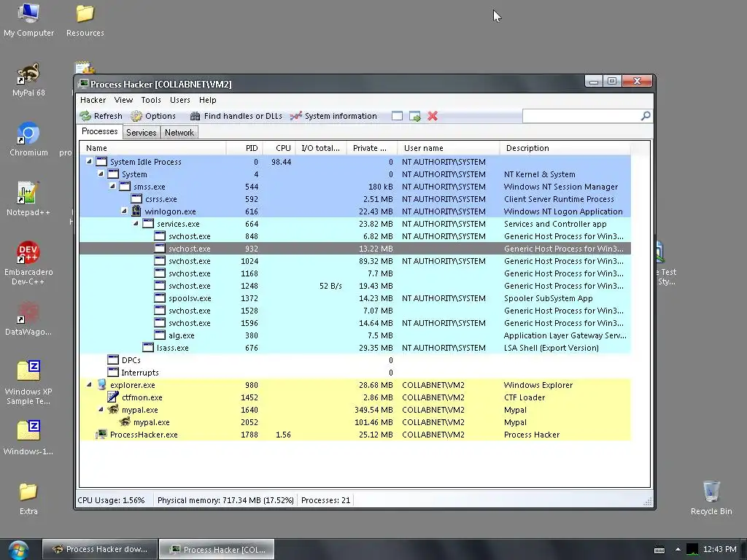Open the Help menu
The height and width of the screenshot is (560, 747).
tap(208, 100)
